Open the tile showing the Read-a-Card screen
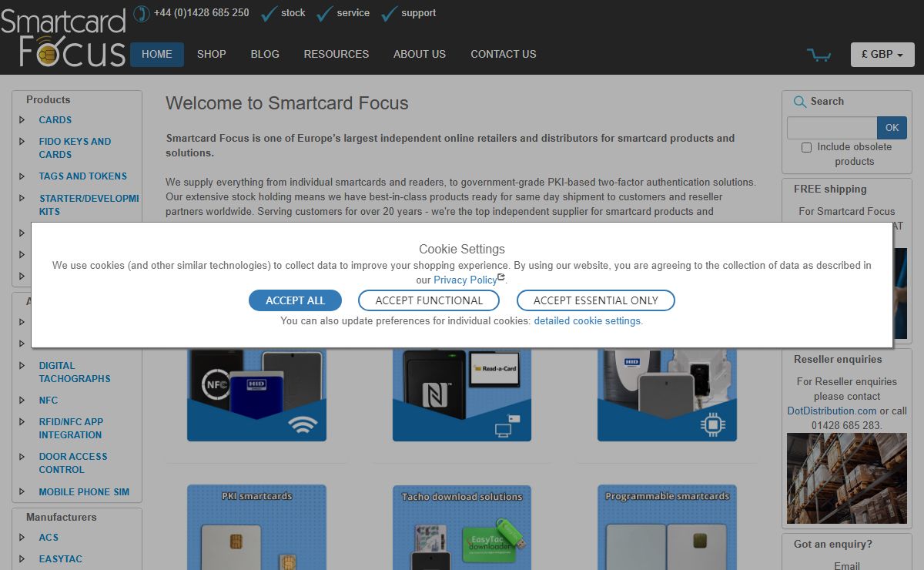 (x=462, y=394)
